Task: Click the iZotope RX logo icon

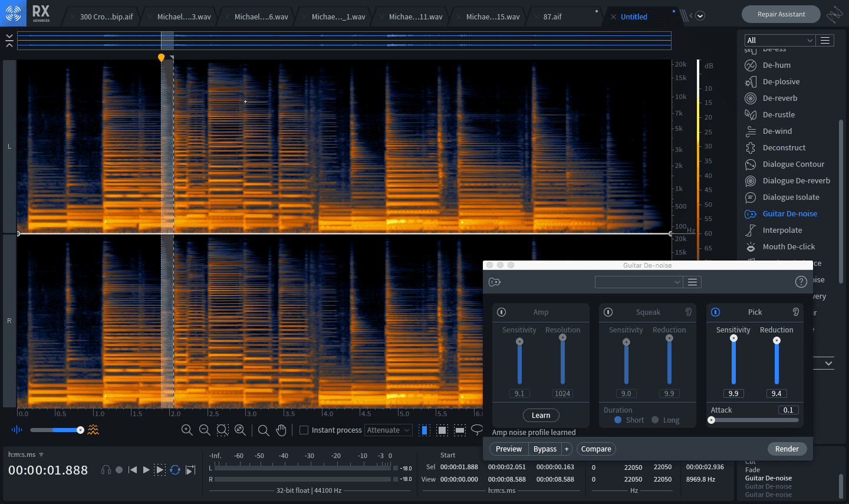Action: (x=13, y=13)
